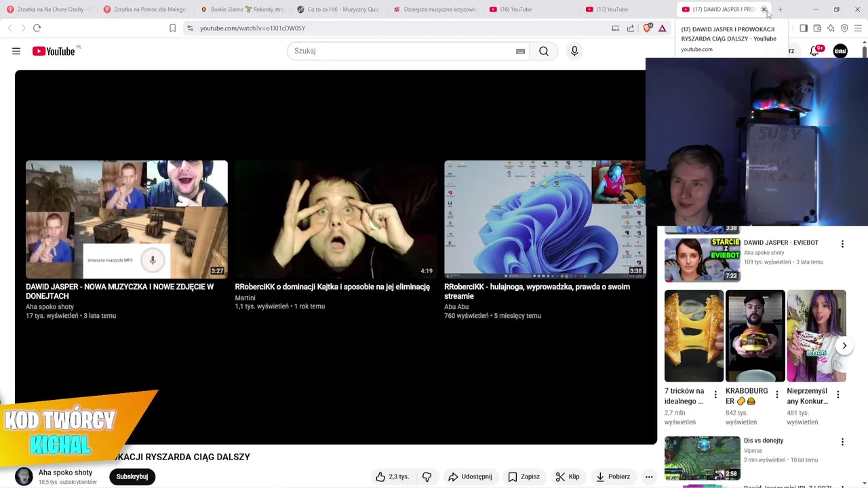The image size is (868, 488).
Task: Open Dis vs donejty video thumbnail
Action: click(x=703, y=457)
